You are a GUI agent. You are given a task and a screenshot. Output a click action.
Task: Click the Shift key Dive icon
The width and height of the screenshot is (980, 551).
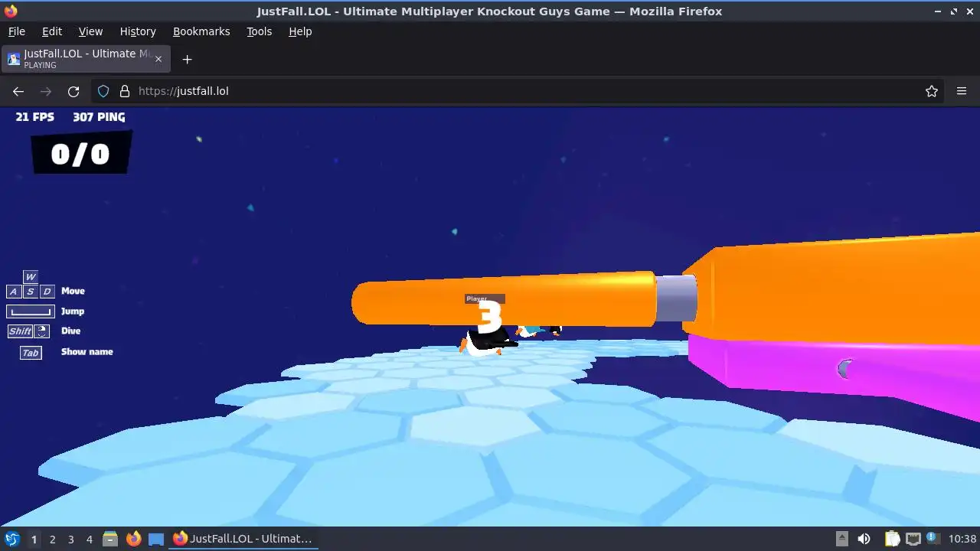coord(21,331)
